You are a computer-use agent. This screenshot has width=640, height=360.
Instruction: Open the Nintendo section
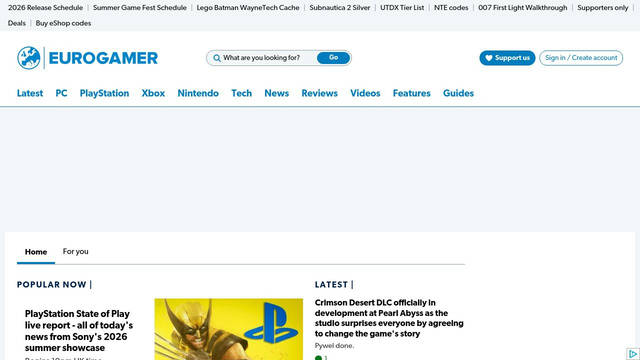pos(198,93)
